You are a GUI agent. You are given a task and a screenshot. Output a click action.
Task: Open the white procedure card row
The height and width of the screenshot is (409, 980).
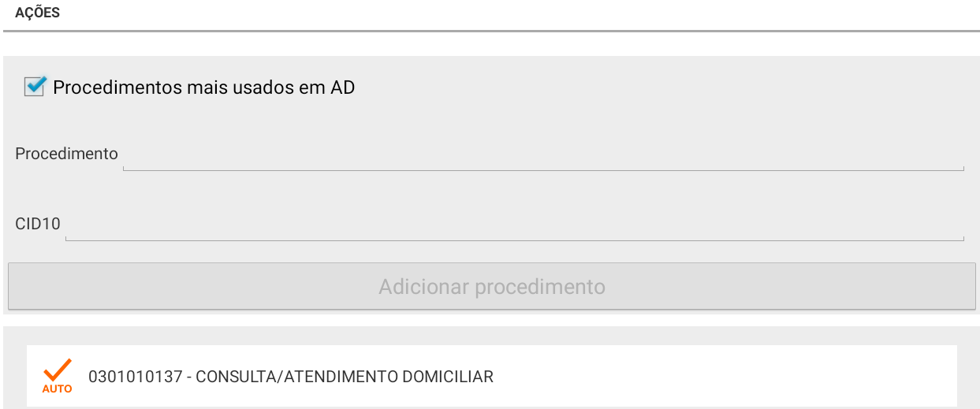(x=492, y=376)
